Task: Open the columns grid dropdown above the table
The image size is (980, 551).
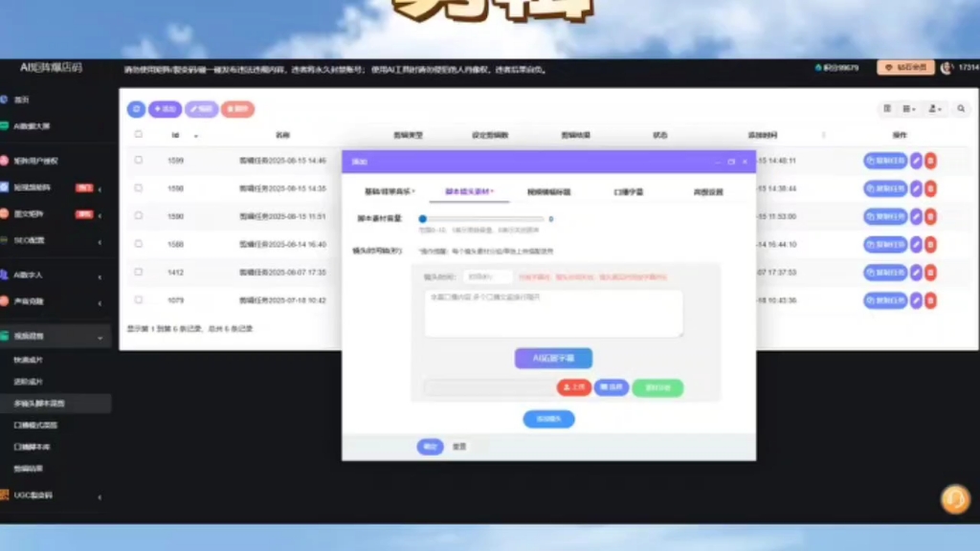Action: click(x=909, y=109)
